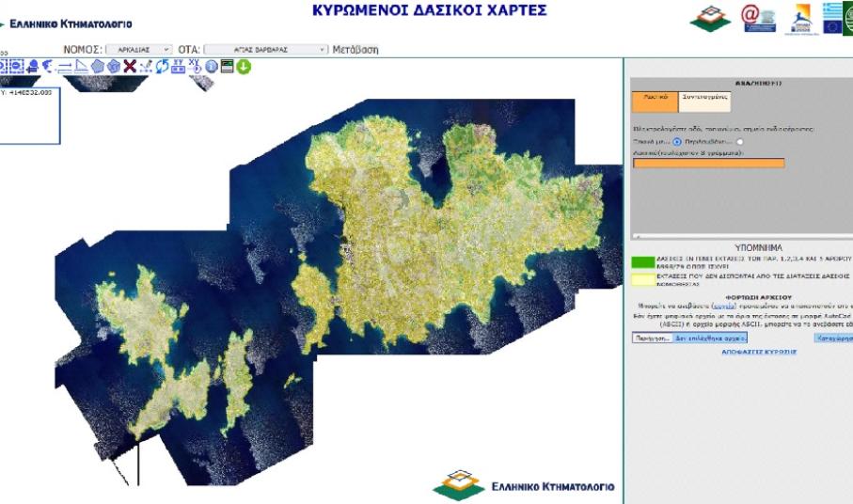This screenshot has height=504, width=853.
Task: Select the distance measurement line tool
Action: tap(64, 66)
